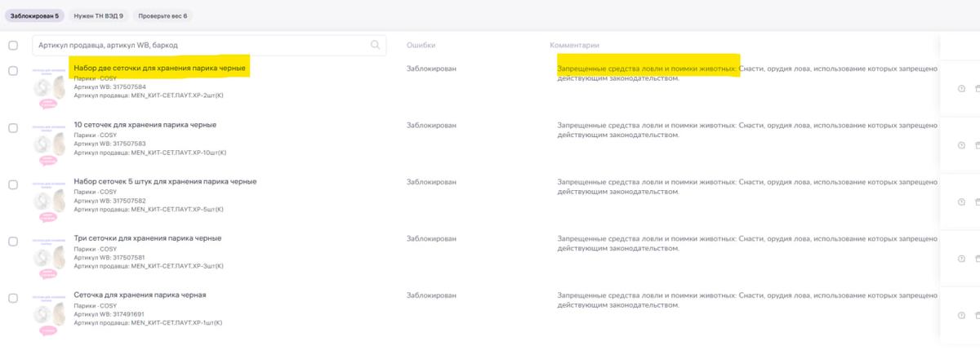Click the comment text in 'Три сеточки' row
The width and height of the screenshot is (980, 355).
click(x=746, y=244)
